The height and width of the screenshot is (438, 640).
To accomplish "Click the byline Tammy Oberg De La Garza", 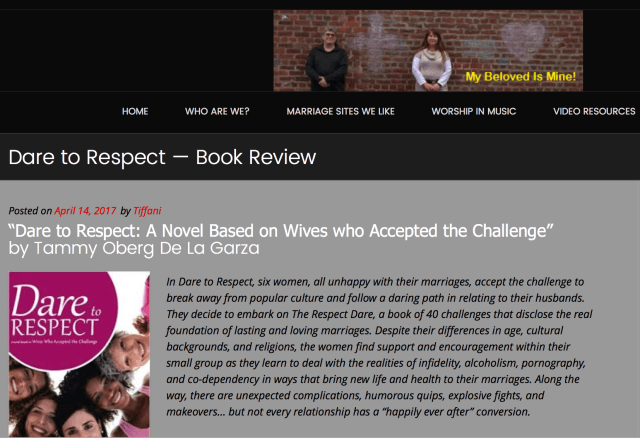I will point(134,248).
